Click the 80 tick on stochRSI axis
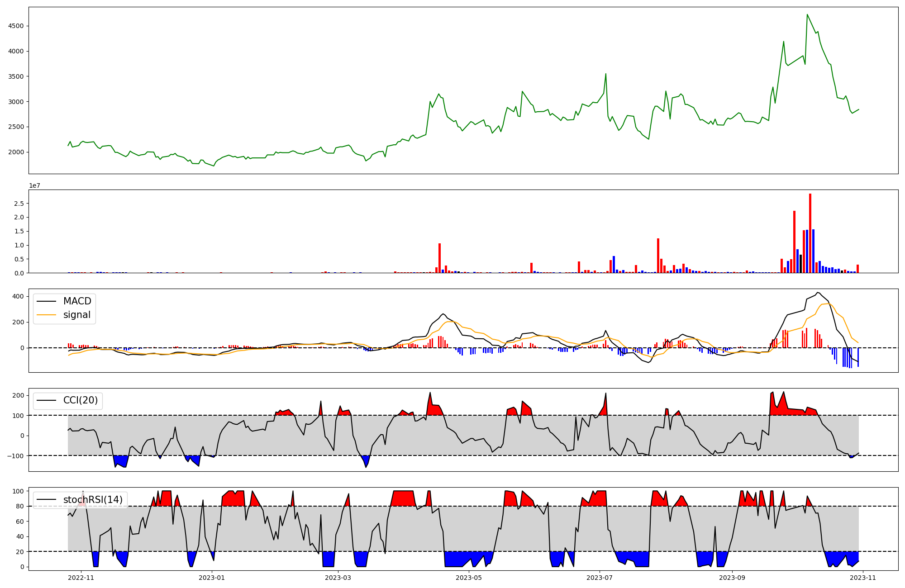Viewport: 905px width, 588px height. (19, 506)
